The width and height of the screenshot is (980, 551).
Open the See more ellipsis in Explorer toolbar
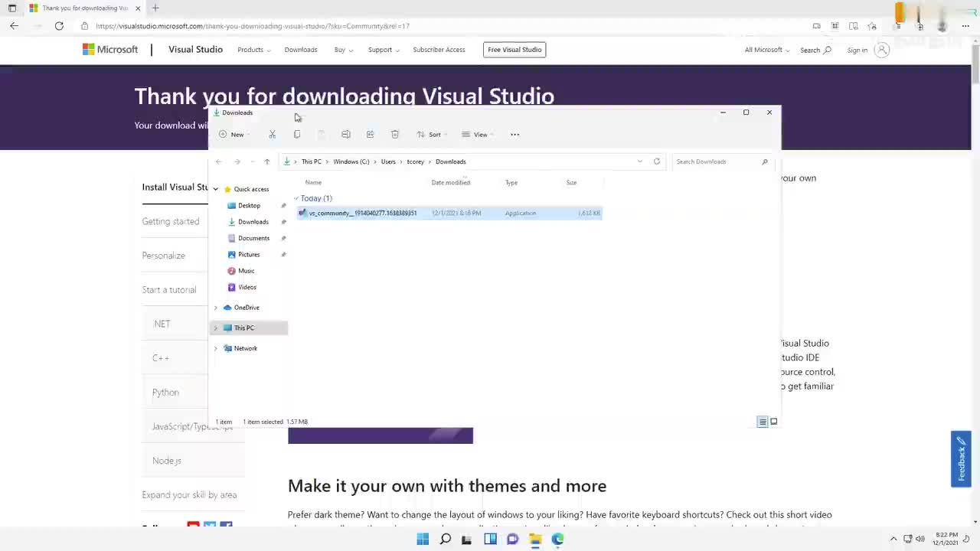pyautogui.click(x=515, y=135)
